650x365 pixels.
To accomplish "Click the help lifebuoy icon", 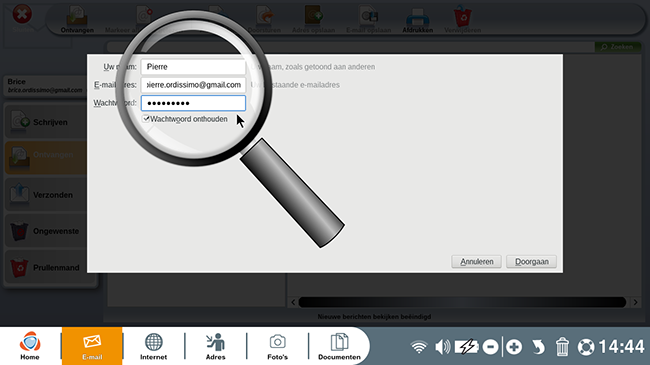I will pos(586,347).
